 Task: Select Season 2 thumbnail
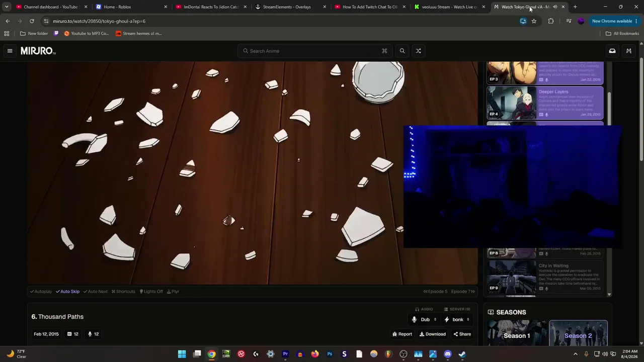[x=578, y=333]
